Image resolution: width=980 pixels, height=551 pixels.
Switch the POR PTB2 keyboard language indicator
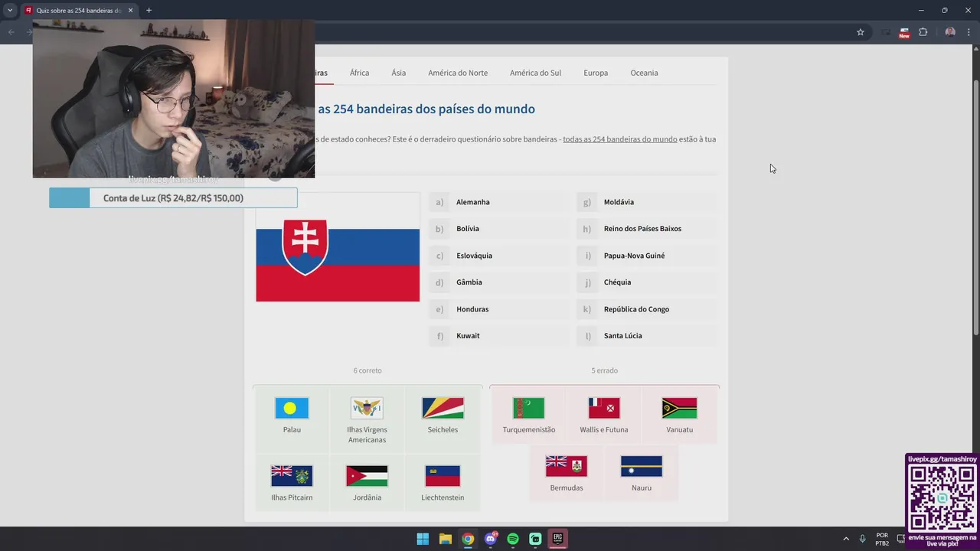point(882,539)
